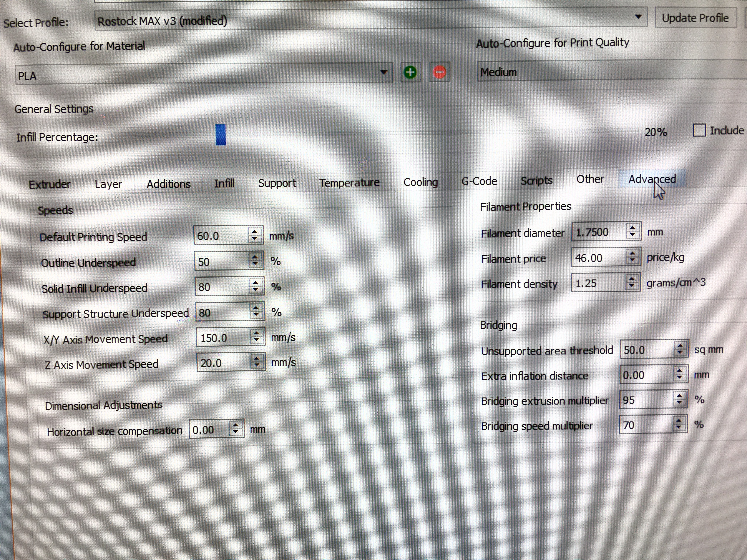Image resolution: width=747 pixels, height=560 pixels.
Task: Open the Select Profile dropdown
Action: [638, 17]
